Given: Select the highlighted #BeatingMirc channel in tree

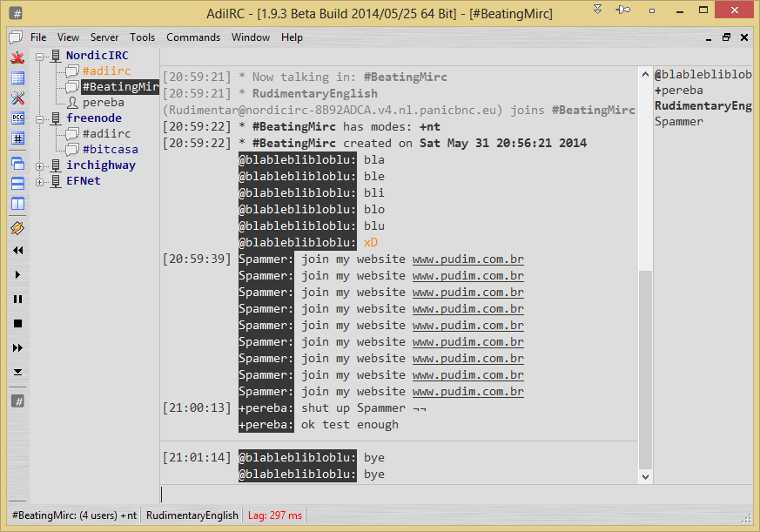Looking at the screenshot, I should [x=120, y=87].
